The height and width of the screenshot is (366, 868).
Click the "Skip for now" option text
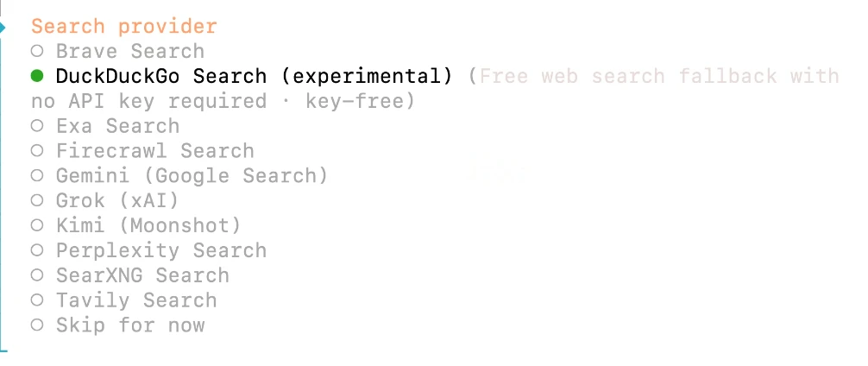pyautogui.click(x=130, y=325)
